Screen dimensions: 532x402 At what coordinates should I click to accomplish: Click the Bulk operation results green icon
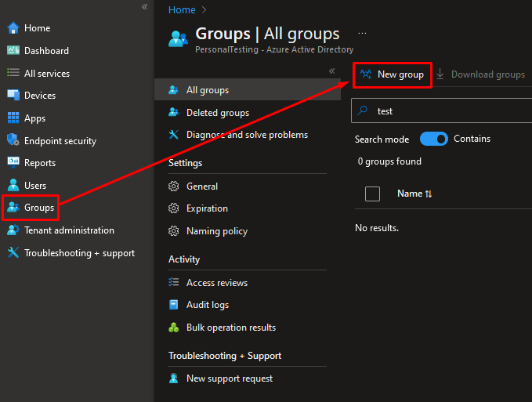coord(174,328)
